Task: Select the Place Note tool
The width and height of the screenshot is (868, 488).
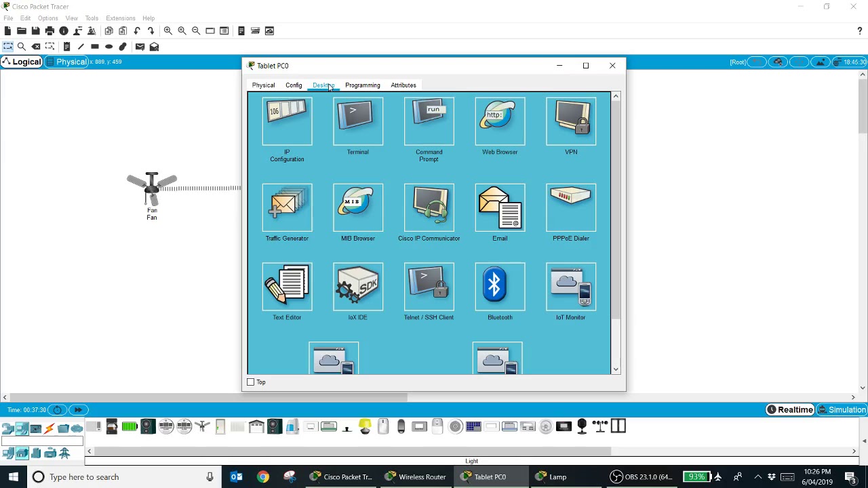Action: point(66,47)
